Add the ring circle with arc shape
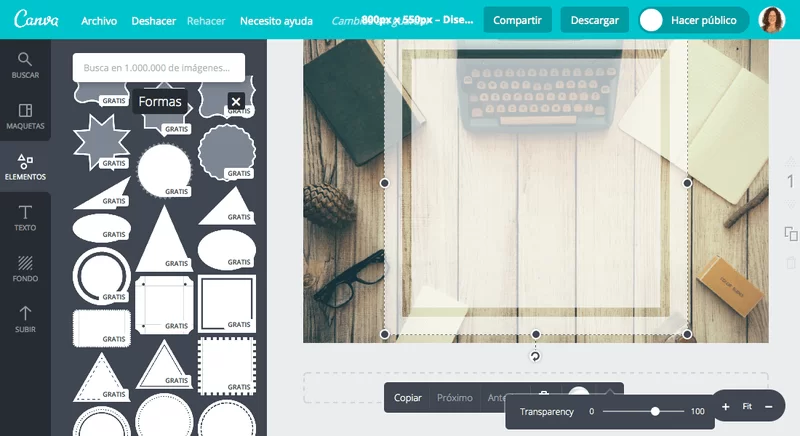800x436 pixels. click(102, 276)
